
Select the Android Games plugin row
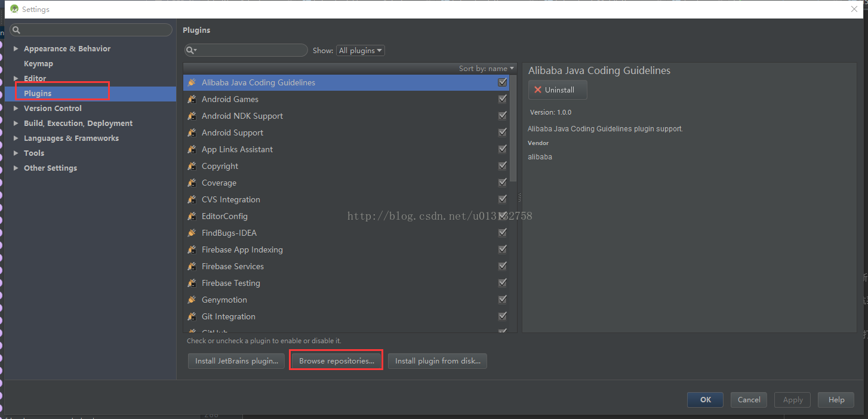pos(346,99)
